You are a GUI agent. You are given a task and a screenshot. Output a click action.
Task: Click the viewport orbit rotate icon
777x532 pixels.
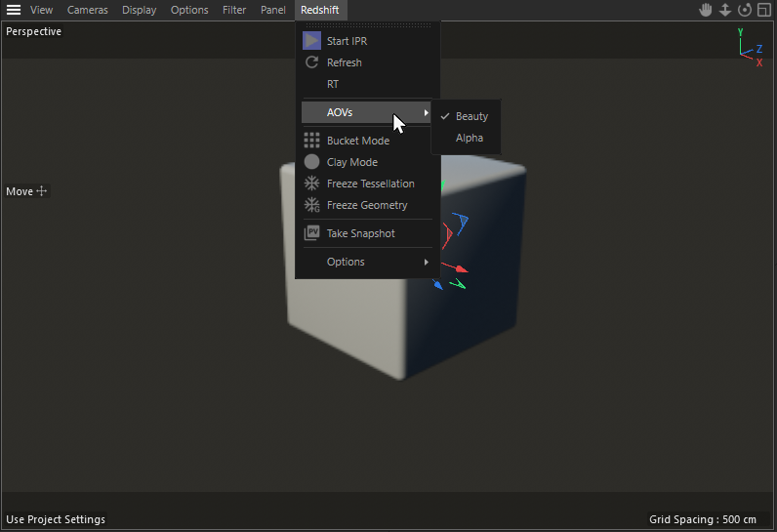point(745,10)
